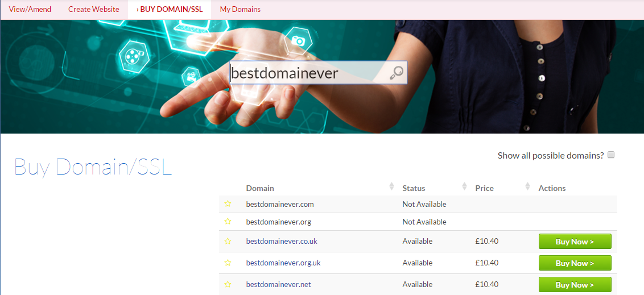
Task: Open the View/Amend menu item
Action: (30, 9)
